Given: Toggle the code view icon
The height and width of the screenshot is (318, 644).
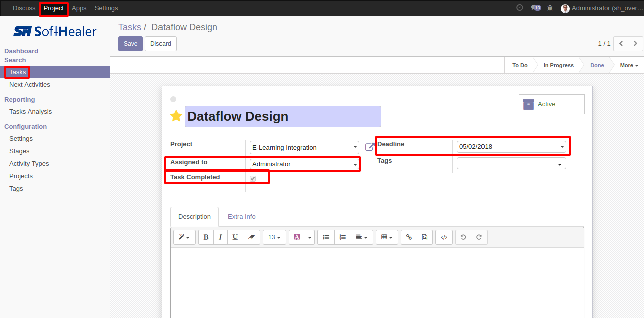Looking at the screenshot, I should click(444, 237).
